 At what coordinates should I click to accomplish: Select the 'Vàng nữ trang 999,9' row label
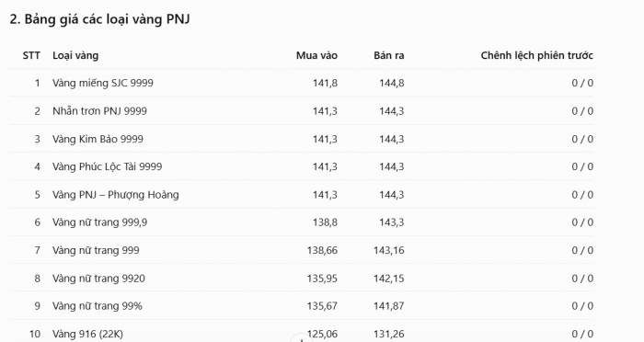coord(99,222)
